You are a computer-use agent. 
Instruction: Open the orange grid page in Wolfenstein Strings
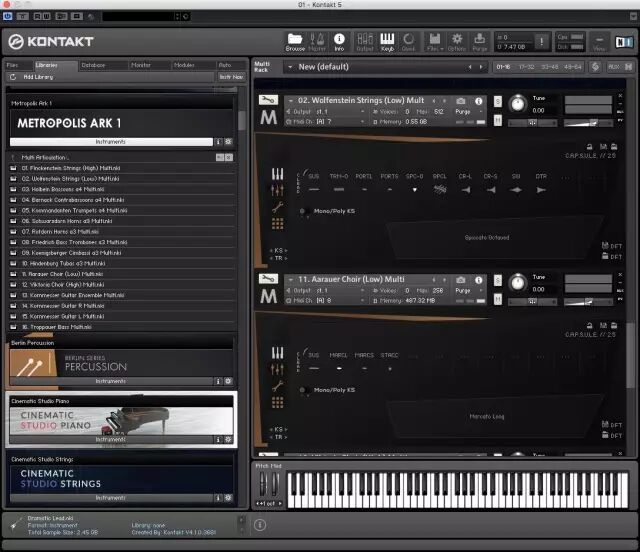coord(278,223)
